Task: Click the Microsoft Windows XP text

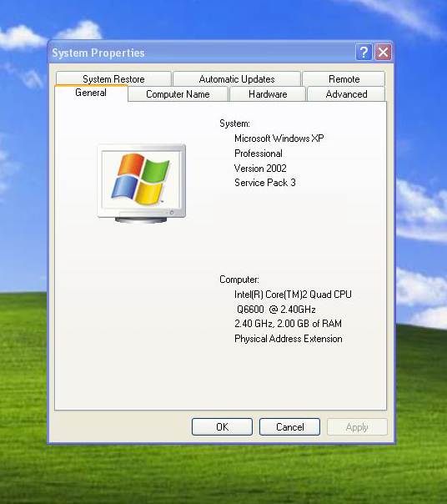Action: coord(279,139)
